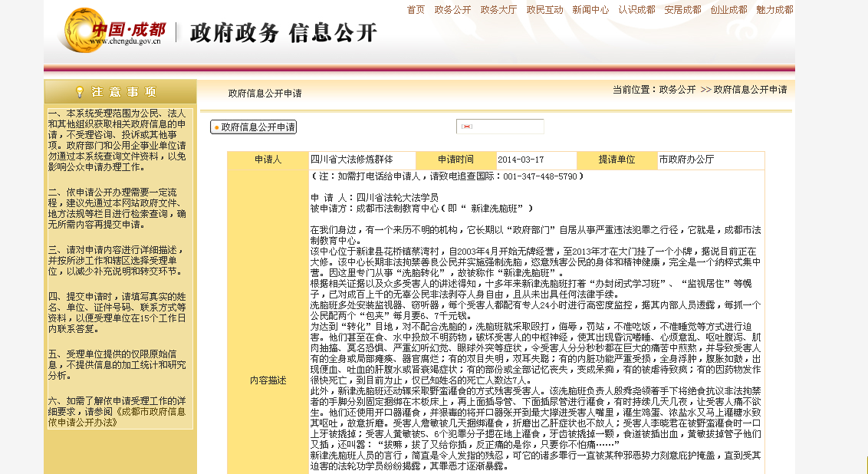Open 政务公开 in the top navigation bar
The height and width of the screenshot is (474, 868).
452,10
